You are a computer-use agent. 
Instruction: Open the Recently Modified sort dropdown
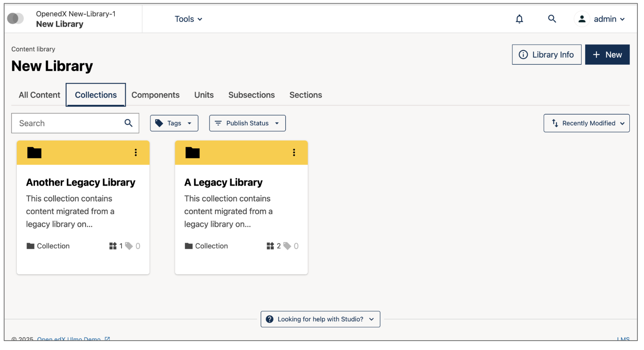(586, 123)
